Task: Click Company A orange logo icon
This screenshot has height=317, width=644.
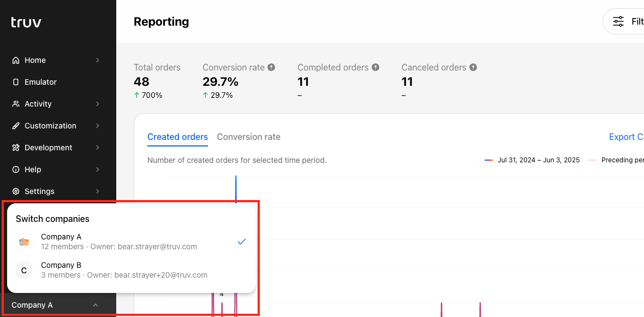Action: tap(24, 242)
